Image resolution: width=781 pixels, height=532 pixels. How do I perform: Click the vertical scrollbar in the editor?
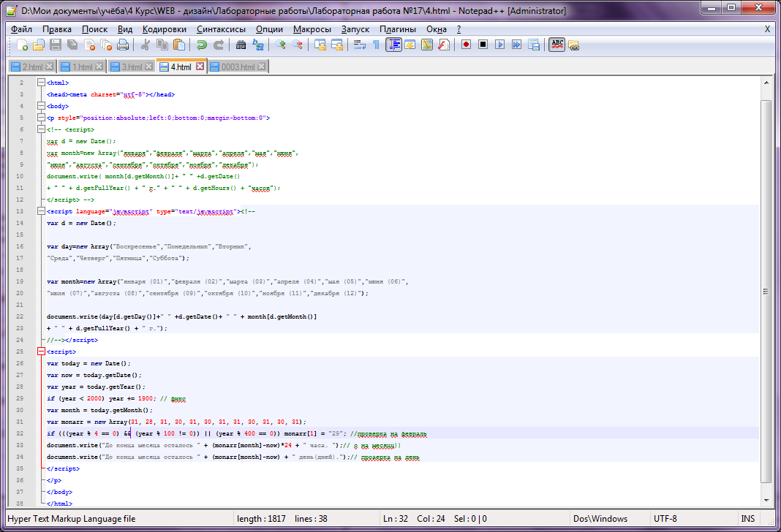[766, 292]
